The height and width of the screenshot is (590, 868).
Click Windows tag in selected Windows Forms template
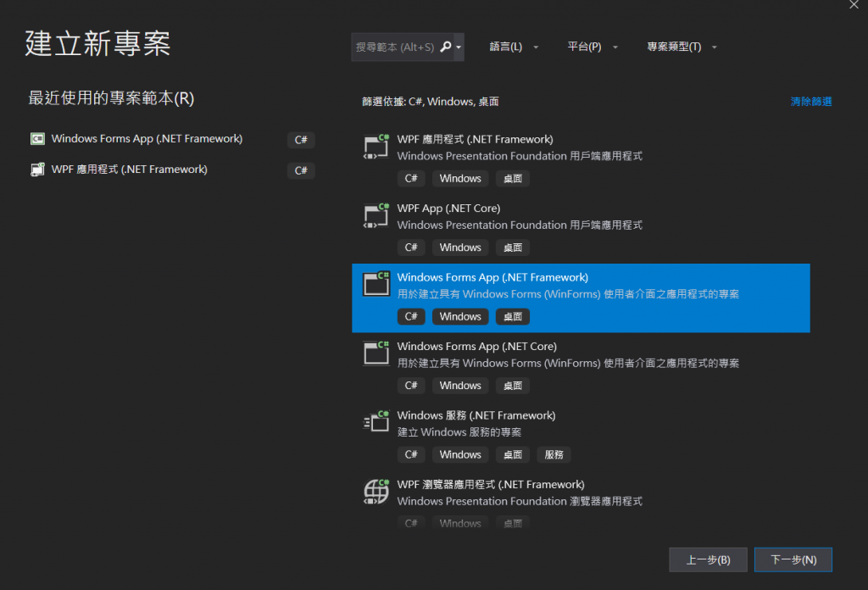point(460,316)
